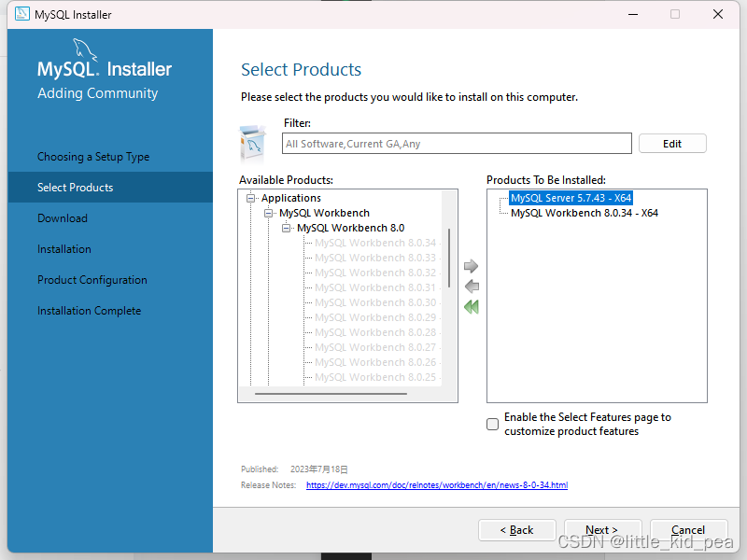Image resolution: width=747 pixels, height=560 pixels.
Task: Click the Next button
Action: tap(602, 530)
